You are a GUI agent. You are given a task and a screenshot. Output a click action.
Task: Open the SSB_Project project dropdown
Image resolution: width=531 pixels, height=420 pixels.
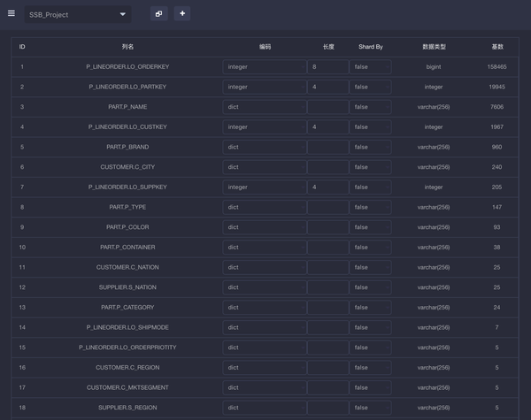[78, 14]
